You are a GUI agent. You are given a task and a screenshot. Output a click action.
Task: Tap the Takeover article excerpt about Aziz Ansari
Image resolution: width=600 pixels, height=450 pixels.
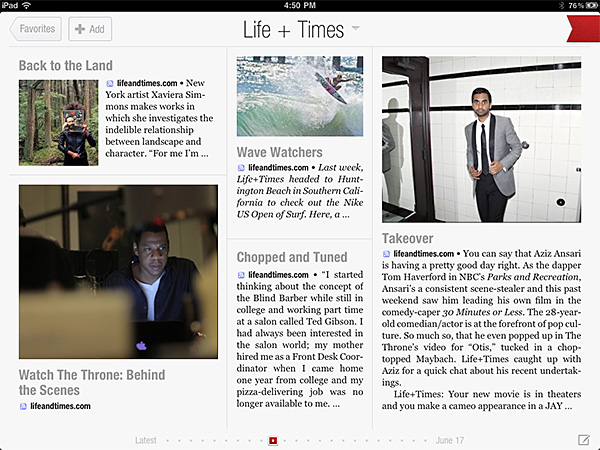(x=481, y=329)
